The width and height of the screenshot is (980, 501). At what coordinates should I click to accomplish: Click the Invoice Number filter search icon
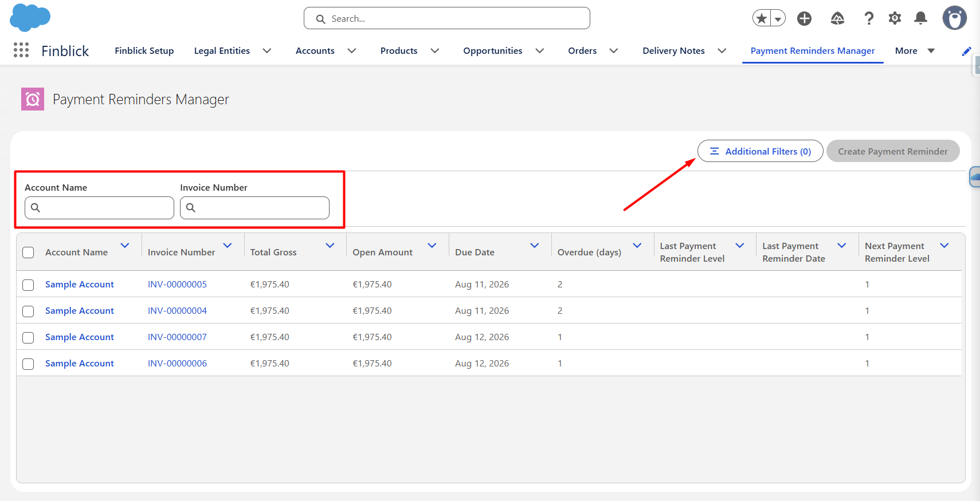click(x=191, y=208)
